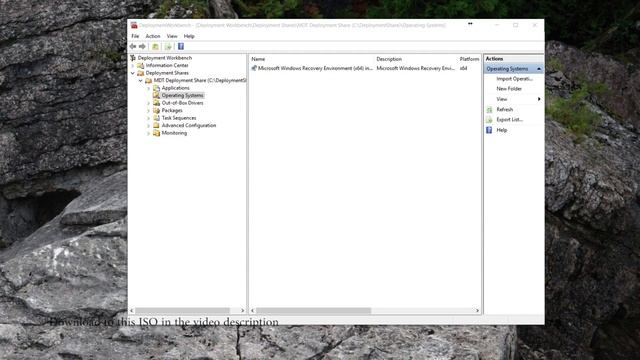Expand the Task Sequences node

click(x=149, y=118)
